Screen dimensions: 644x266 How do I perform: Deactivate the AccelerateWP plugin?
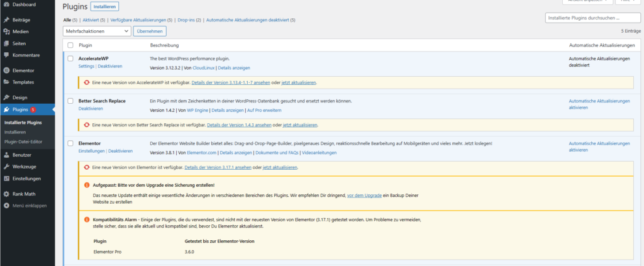point(109,66)
